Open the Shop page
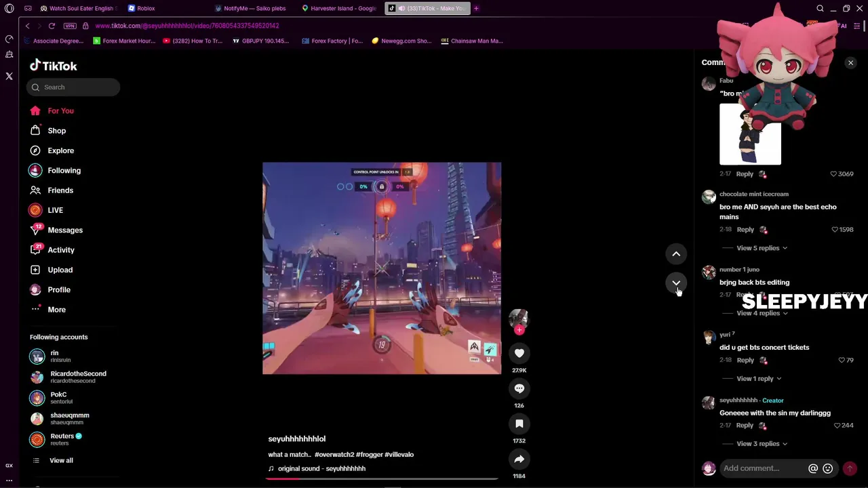The width and height of the screenshot is (868, 488). [x=56, y=130]
